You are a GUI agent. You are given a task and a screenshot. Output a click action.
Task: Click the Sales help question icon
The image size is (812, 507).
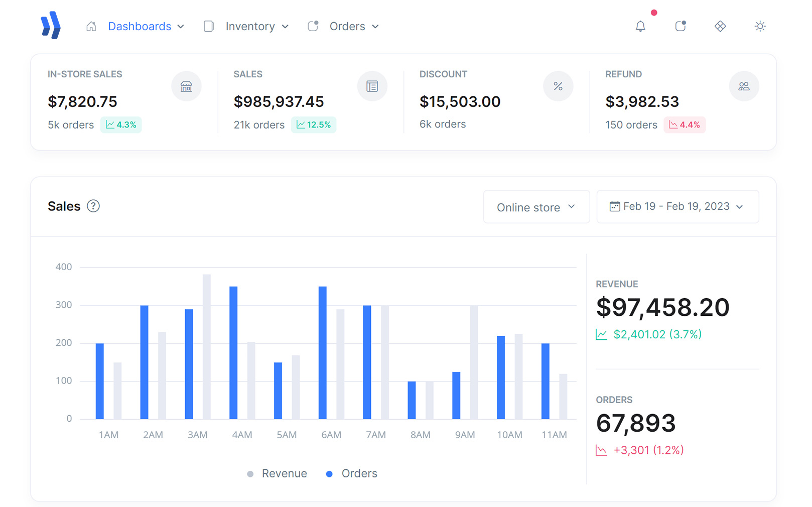point(93,206)
